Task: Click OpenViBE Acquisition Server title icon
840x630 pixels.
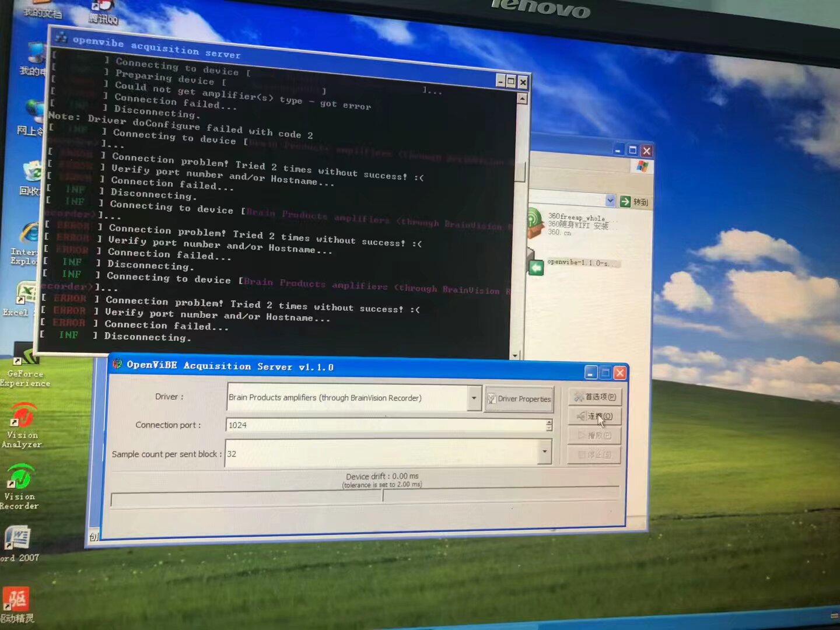Action: pyautogui.click(x=117, y=364)
